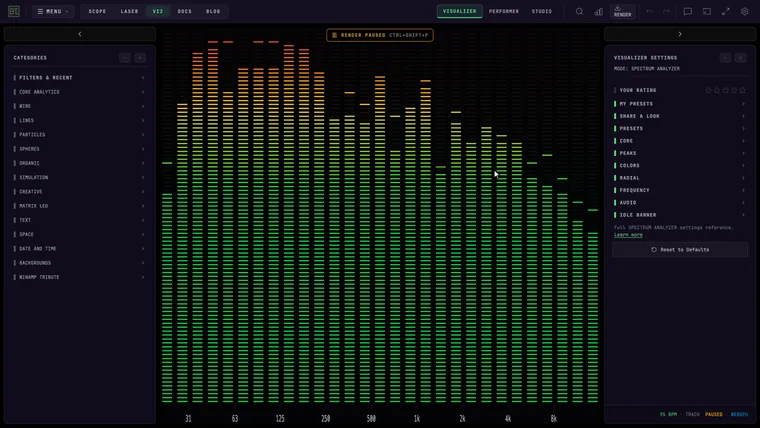Open the Presets settings row

coord(680,128)
